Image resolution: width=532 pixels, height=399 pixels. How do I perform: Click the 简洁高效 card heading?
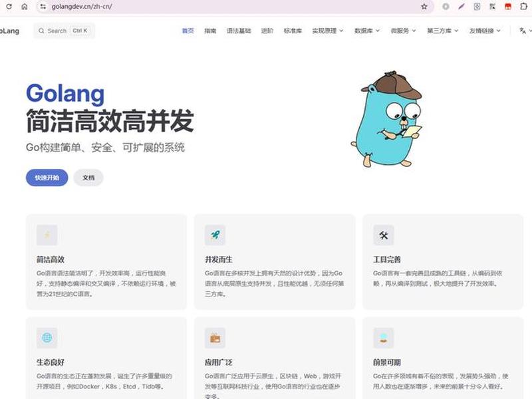(x=51, y=259)
